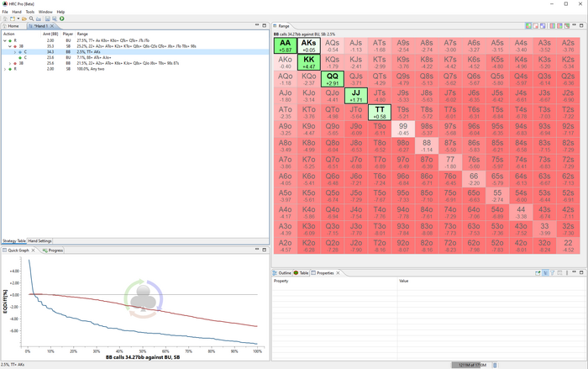This screenshot has height=369, width=588.
Task: Click the garbage collector trash icon in status bar
Action: (x=495, y=365)
